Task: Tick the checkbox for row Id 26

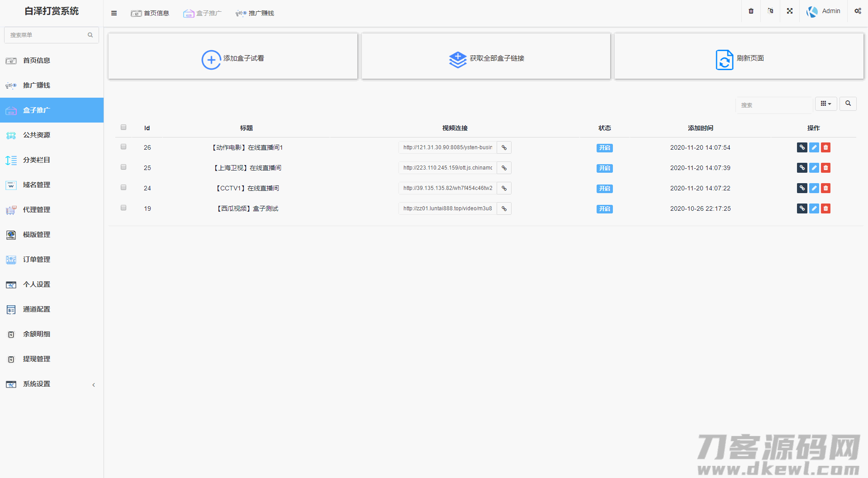Action: tap(123, 147)
